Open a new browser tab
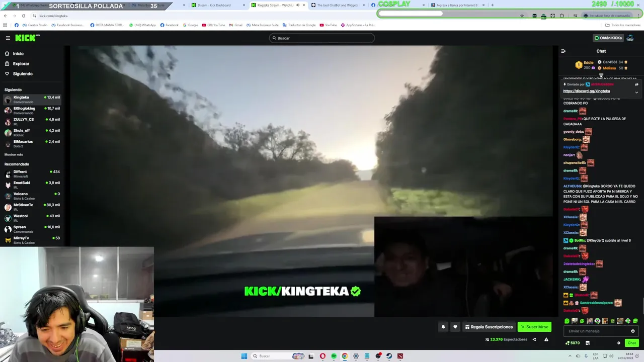 [x=492, y=5]
